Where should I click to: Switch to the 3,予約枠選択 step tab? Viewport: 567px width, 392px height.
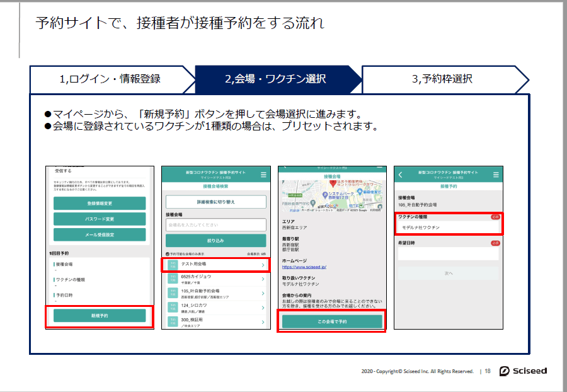coord(442,78)
